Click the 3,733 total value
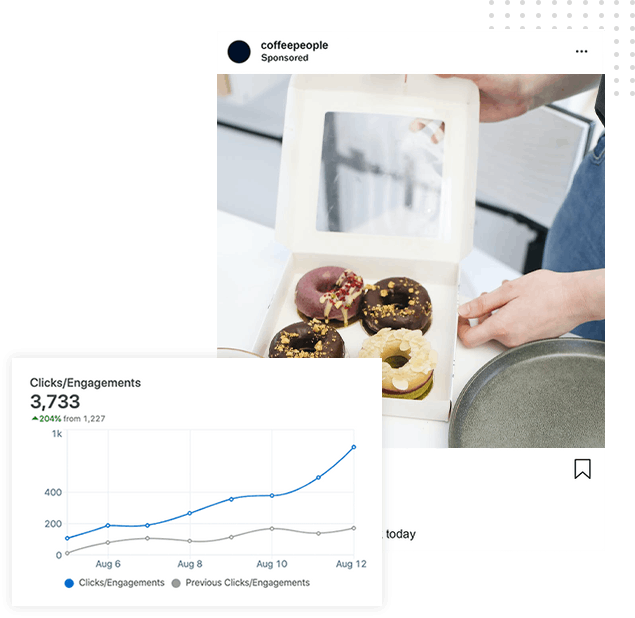This screenshot has width=635, height=618. [x=55, y=402]
